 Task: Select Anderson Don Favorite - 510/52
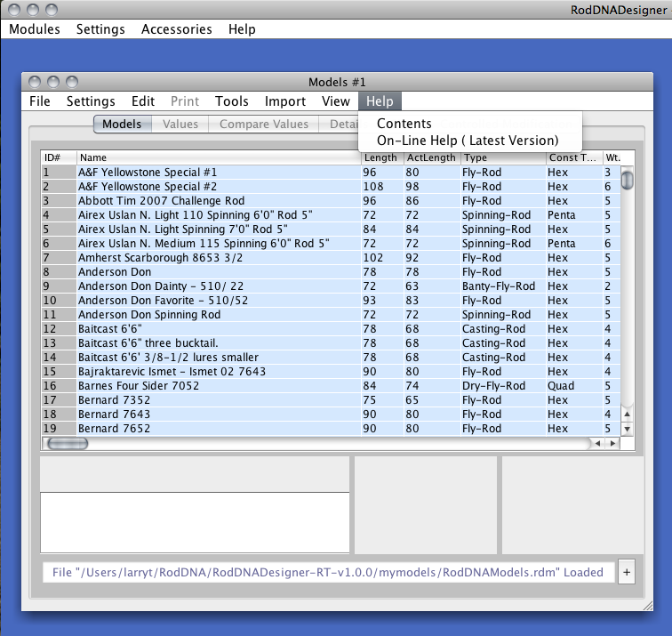[x=331, y=300]
